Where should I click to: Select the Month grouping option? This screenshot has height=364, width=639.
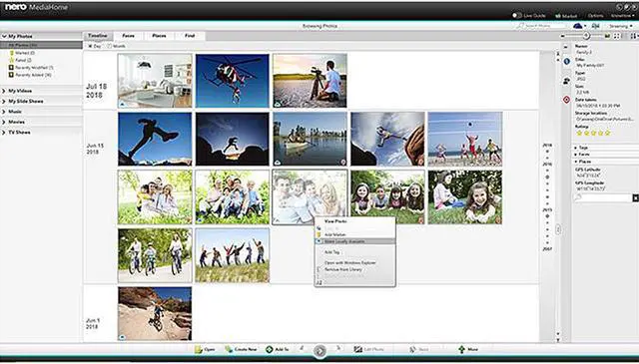(x=116, y=46)
